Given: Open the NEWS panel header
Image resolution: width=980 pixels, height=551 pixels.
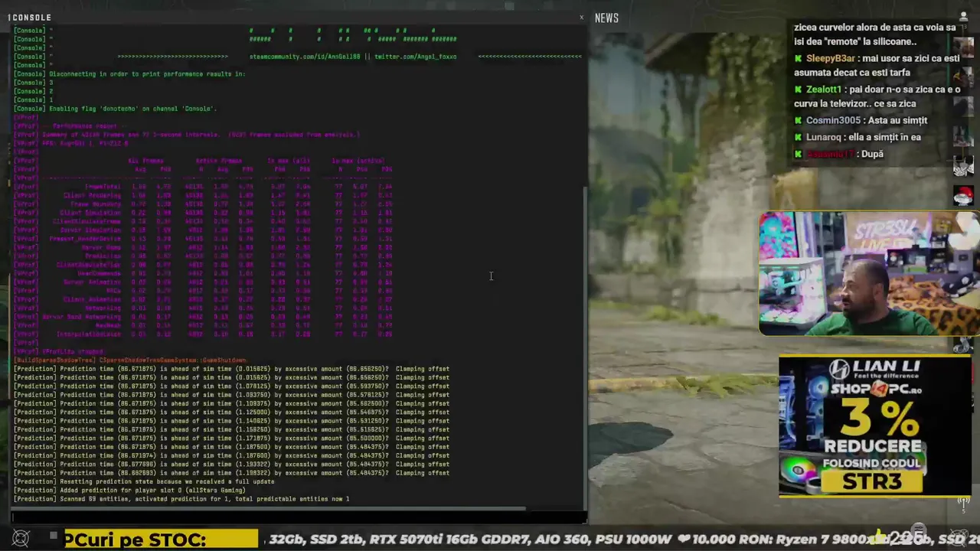Looking at the screenshot, I should [606, 18].
